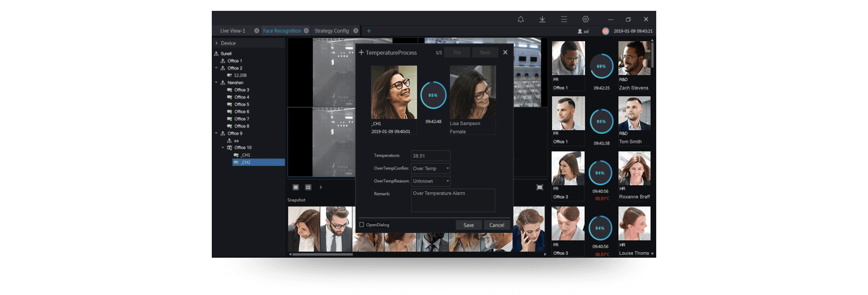The height and width of the screenshot is (295, 868).
Task: Switch to single-window layout view
Action: point(296,187)
